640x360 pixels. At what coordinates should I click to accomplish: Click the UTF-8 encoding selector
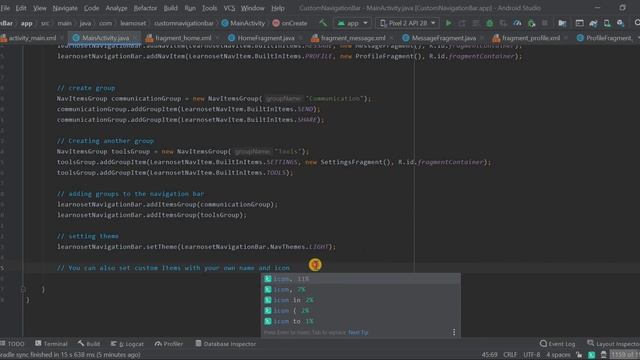pos(531,355)
